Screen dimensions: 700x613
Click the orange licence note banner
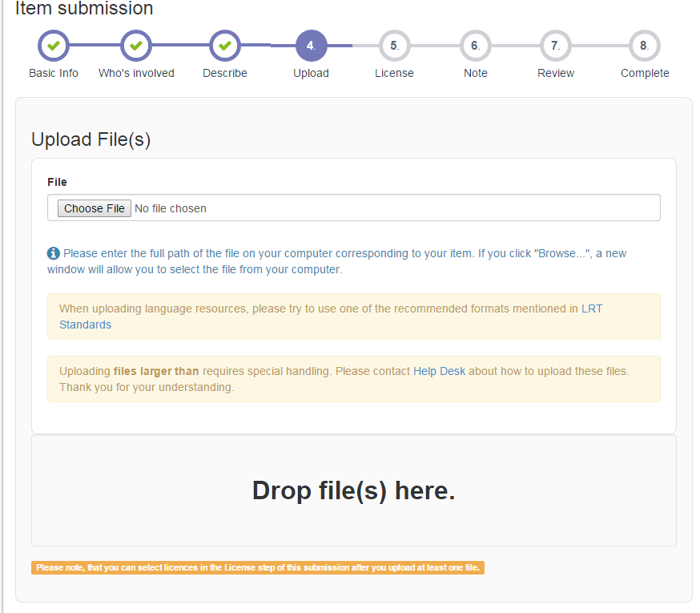258,567
